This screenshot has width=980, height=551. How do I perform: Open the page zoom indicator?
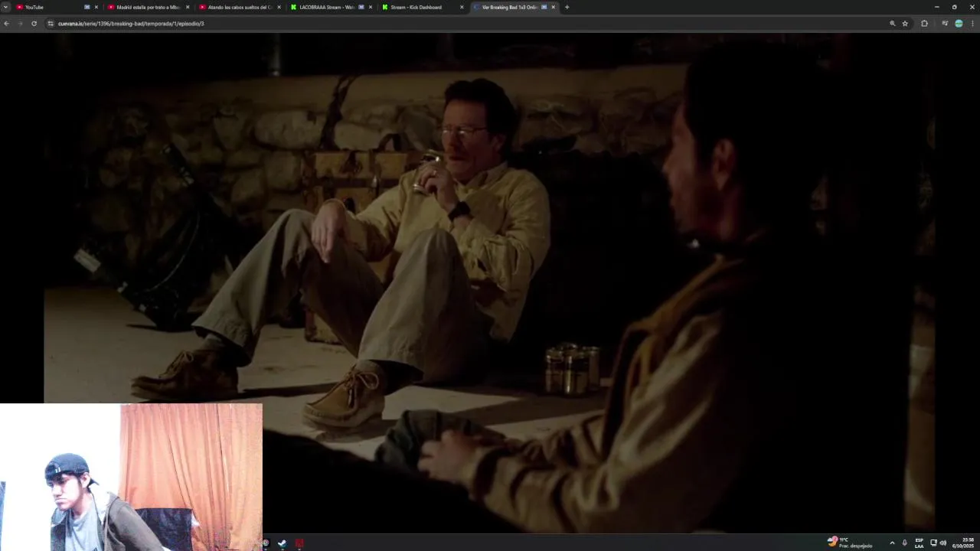coord(892,24)
